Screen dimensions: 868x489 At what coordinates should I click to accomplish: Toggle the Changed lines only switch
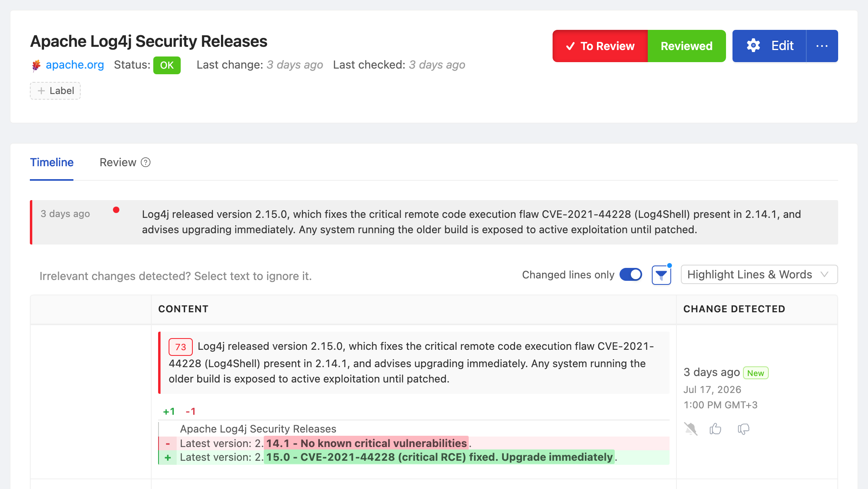coord(631,275)
